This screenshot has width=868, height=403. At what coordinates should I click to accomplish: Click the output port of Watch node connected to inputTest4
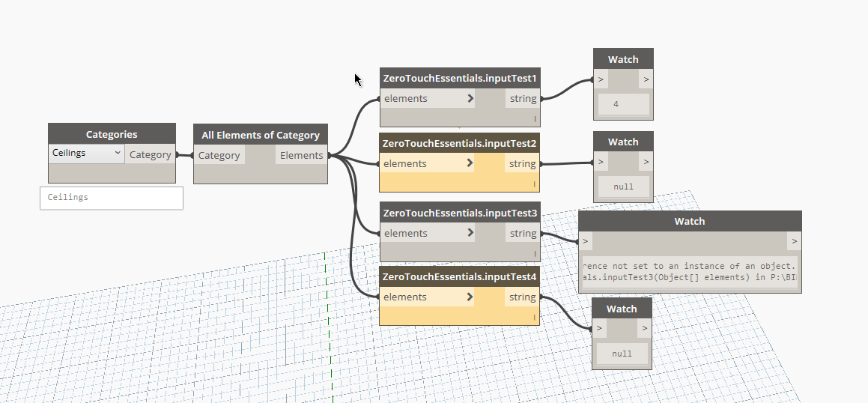tap(644, 328)
